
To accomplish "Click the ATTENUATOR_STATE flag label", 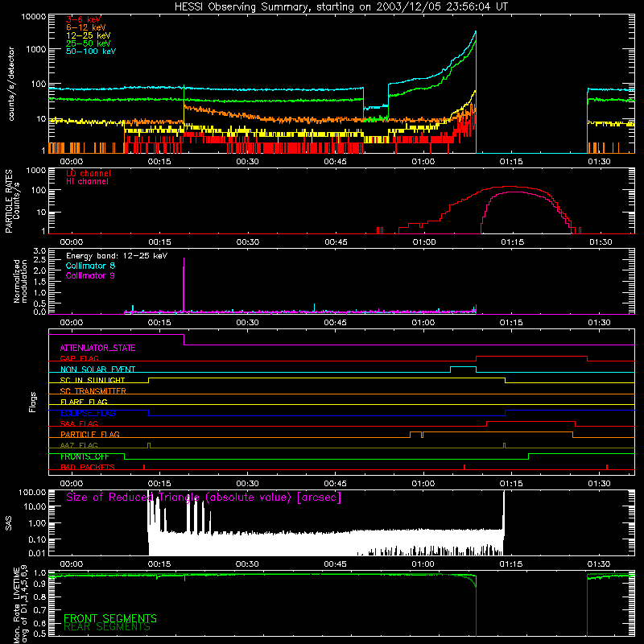I will (97, 348).
